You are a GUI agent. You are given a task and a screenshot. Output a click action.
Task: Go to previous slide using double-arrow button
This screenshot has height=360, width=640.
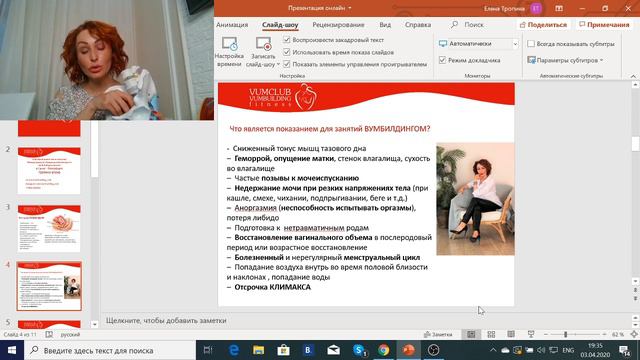(x=636, y=290)
